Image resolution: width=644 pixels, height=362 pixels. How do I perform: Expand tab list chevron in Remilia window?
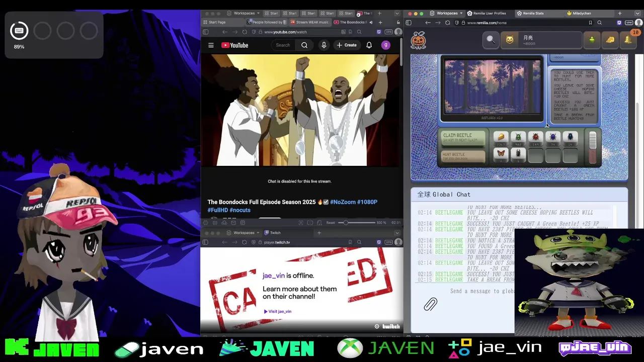click(638, 14)
